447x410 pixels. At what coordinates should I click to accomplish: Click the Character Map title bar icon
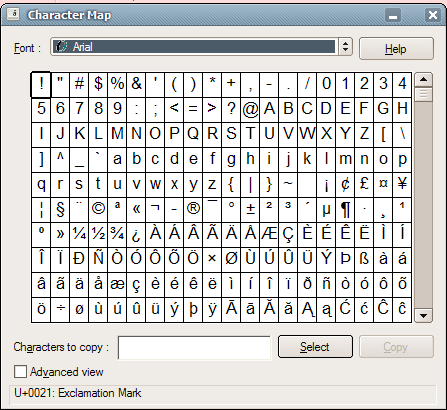pyautogui.click(x=13, y=15)
